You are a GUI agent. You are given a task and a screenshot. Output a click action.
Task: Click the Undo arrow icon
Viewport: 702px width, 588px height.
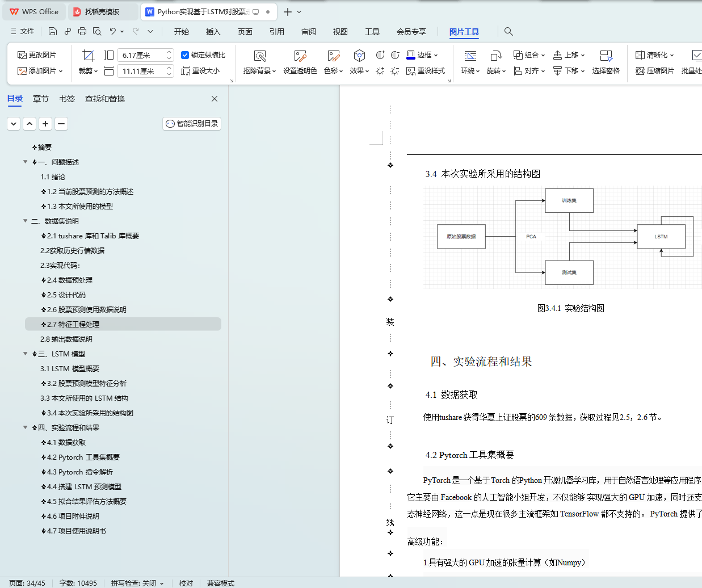tap(113, 31)
